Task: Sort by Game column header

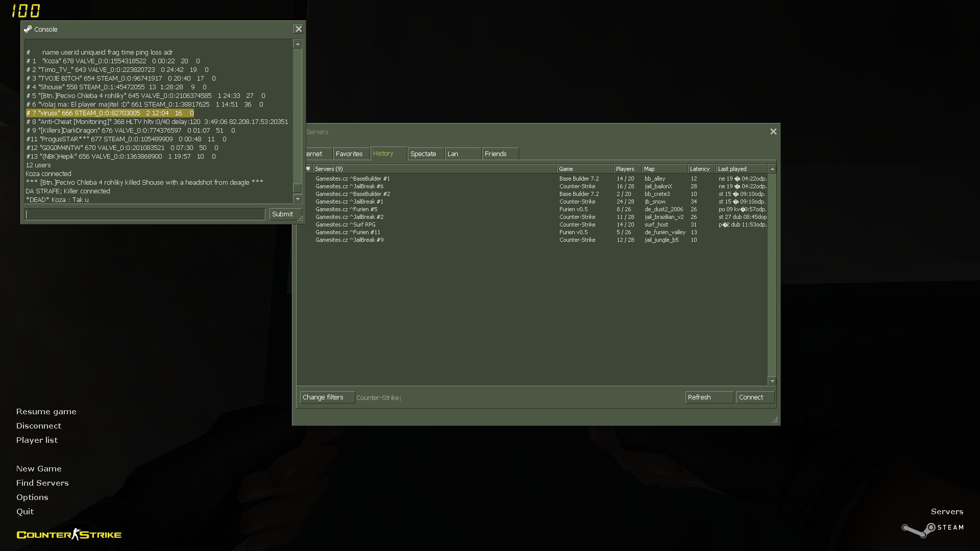Action: 585,169
